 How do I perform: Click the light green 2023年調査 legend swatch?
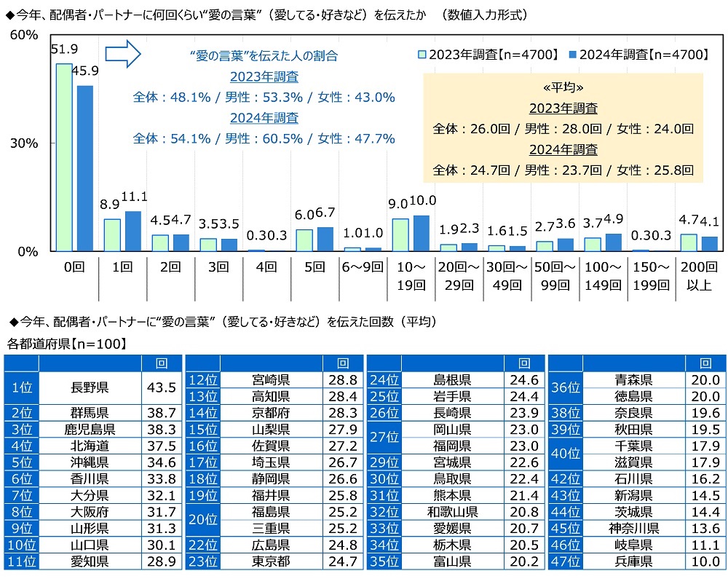pyautogui.click(x=421, y=55)
